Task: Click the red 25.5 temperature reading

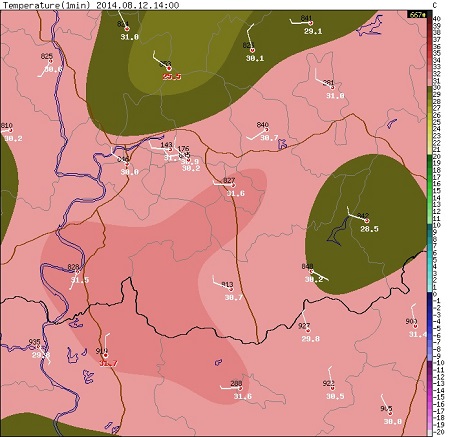Action: [x=172, y=77]
